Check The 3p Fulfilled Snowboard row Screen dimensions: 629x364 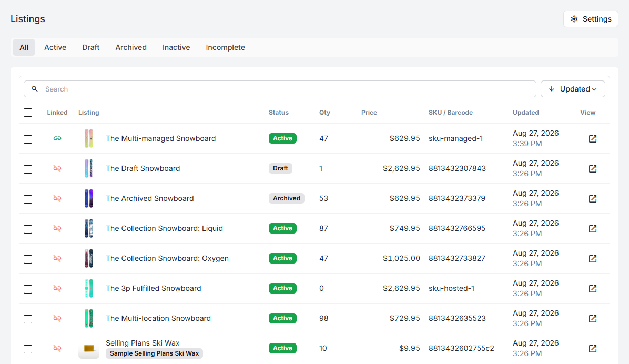click(28, 289)
